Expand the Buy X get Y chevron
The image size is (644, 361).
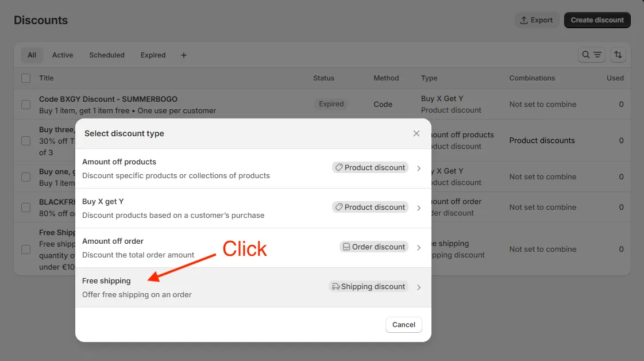point(419,208)
